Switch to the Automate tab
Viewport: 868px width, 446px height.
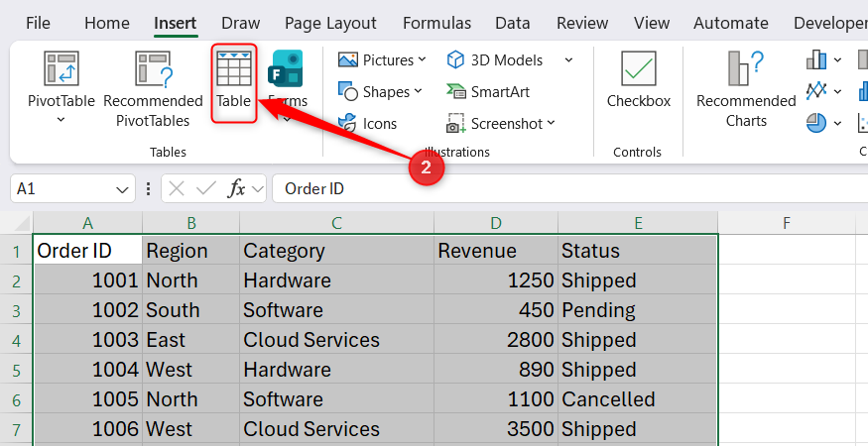tap(731, 23)
